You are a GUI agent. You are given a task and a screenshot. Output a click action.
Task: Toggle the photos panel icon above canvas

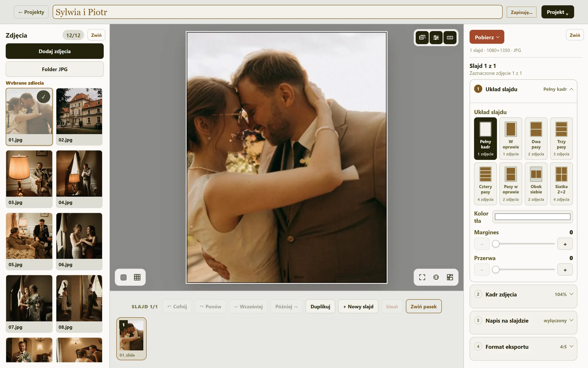[x=422, y=37]
